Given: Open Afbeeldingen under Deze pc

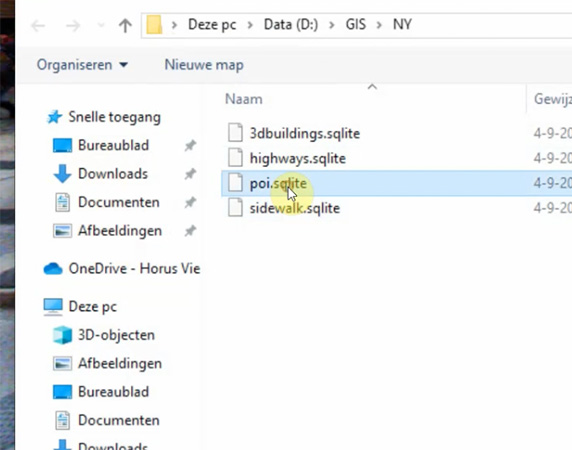Looking at the screenshot, I should click(120, 364).
